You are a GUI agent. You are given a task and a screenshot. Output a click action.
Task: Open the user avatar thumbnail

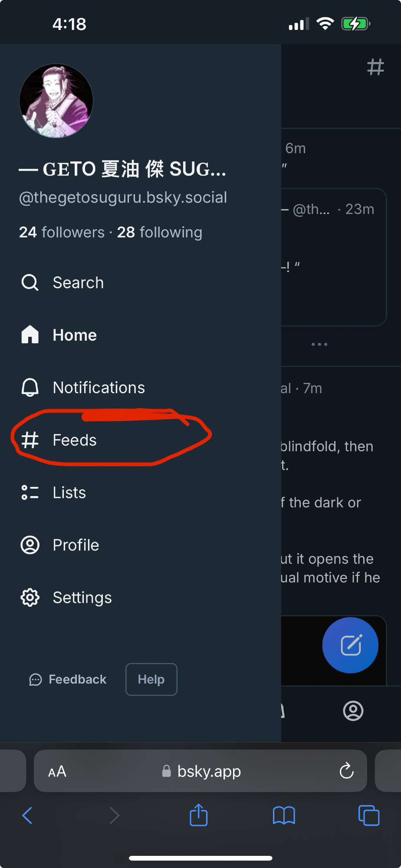coord(56,101)
